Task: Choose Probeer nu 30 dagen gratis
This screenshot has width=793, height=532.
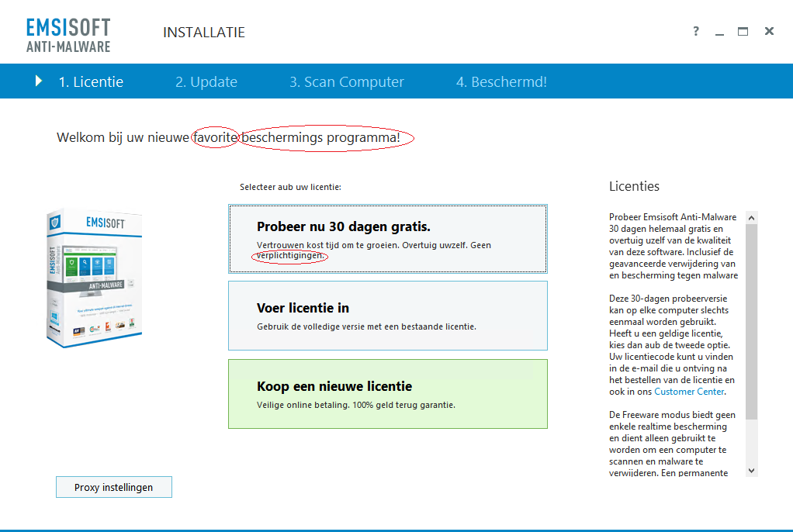Action: 388,239
